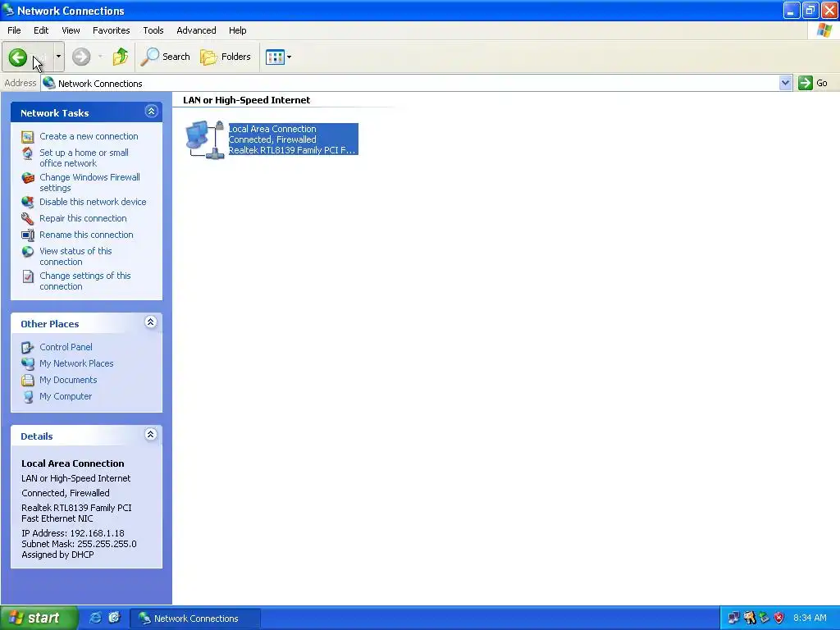Click the Go button beside address bar

(x=813, y=83)
